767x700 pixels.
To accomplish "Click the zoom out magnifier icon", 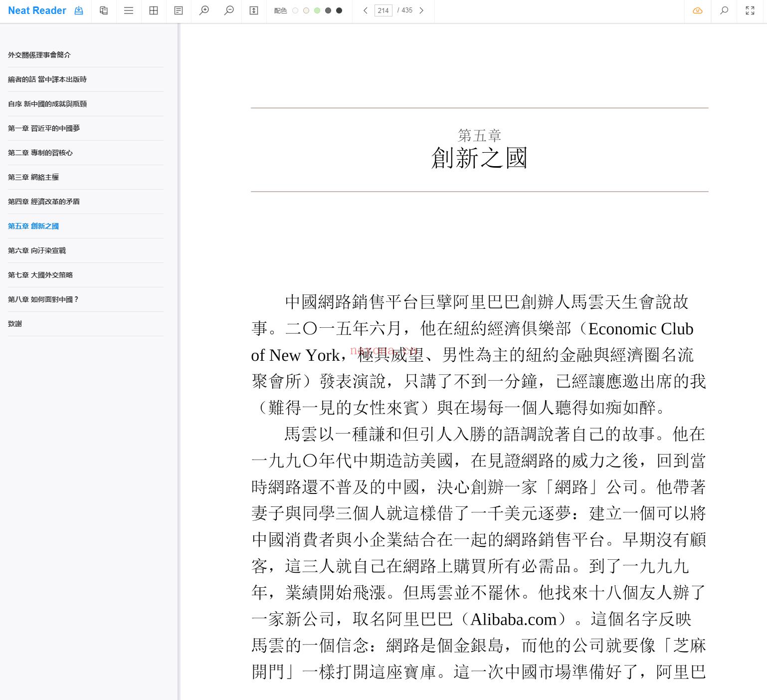I will 229,10.
